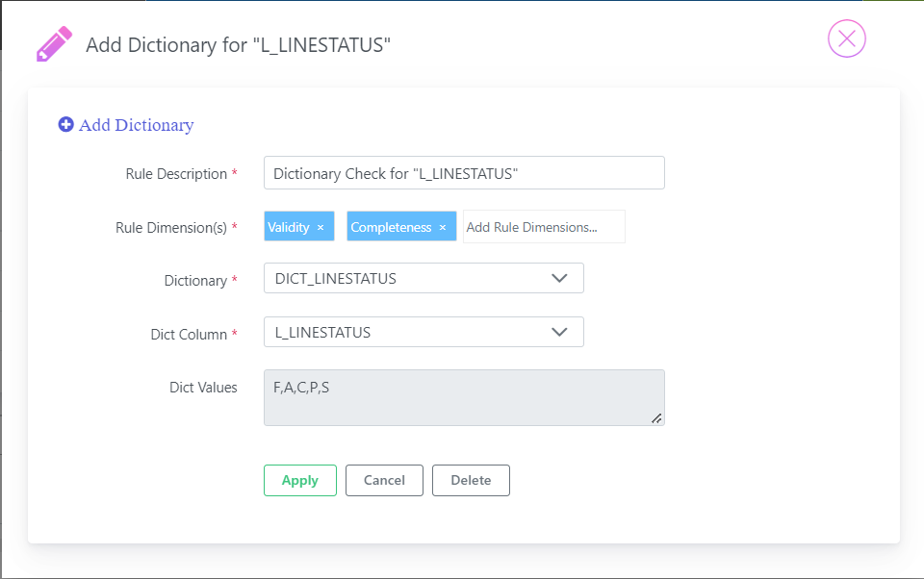Apply the dictionary rule

[x=300, y=480]
